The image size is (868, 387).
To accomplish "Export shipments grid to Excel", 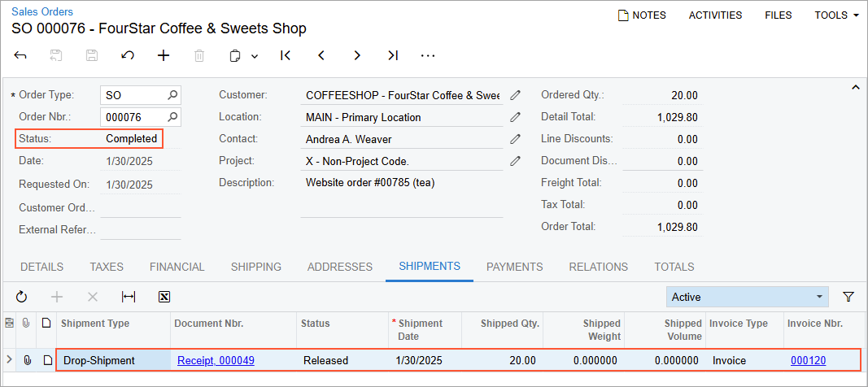I will tap(164, 297).
